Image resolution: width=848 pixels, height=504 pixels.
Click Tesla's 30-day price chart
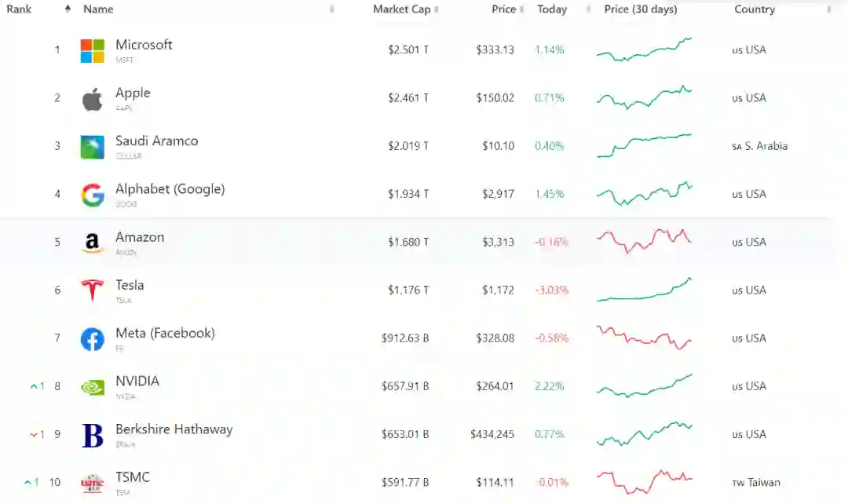point(644,290)
